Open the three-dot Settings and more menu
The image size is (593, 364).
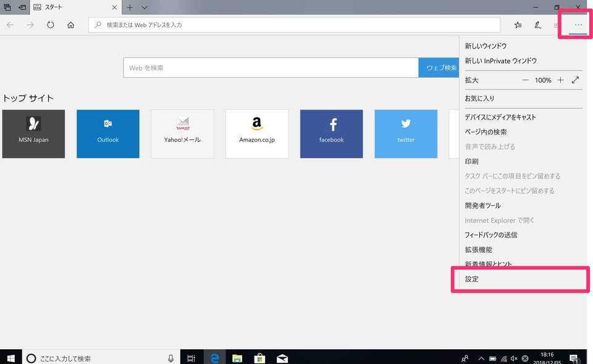coord(578,25)
